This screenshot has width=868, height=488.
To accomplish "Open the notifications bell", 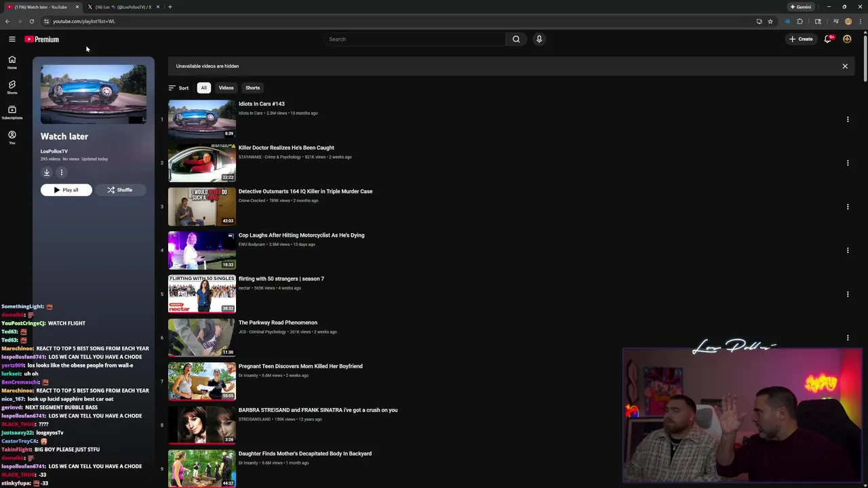I will pyautogui.click(x=828, y=39).
